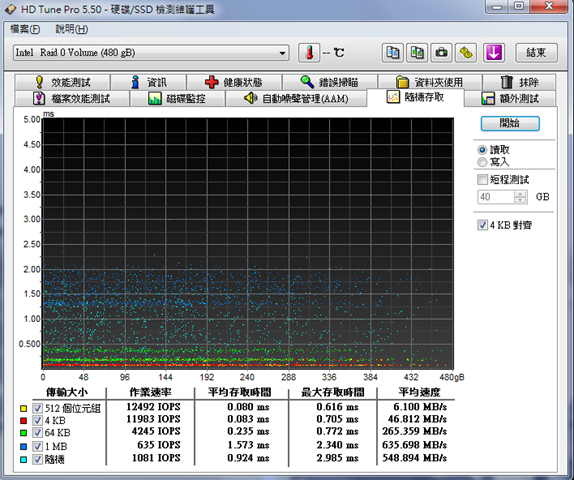
Task: Click the green 64 KB legend swatch
Action: [x=23, y=433]
